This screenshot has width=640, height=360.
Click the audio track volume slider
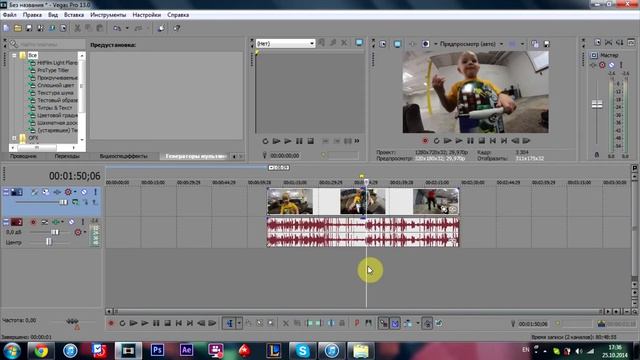click(x=54, y=232)
